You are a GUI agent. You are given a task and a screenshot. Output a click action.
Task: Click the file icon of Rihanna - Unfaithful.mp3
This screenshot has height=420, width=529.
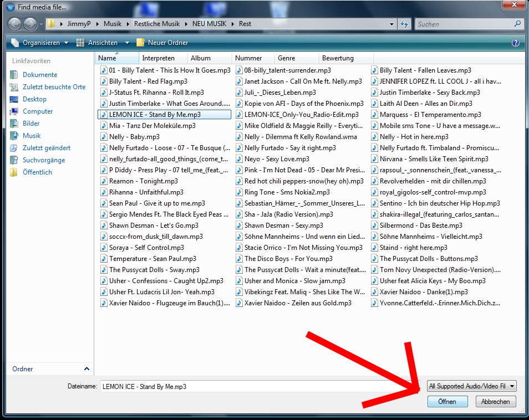tap(104, 192)
